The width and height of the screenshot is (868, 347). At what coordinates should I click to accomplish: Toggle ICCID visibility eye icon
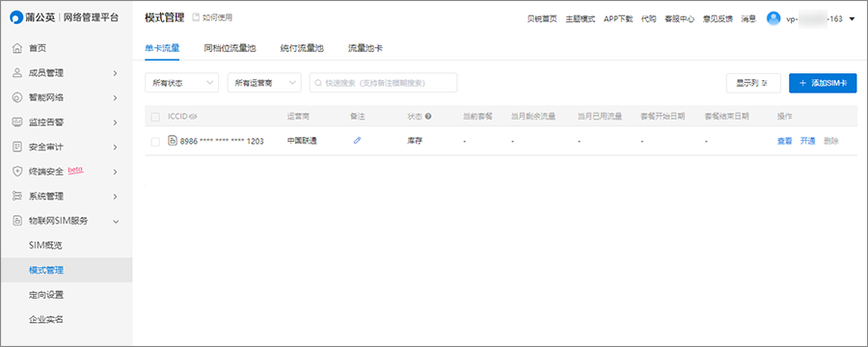pos(193,117)
